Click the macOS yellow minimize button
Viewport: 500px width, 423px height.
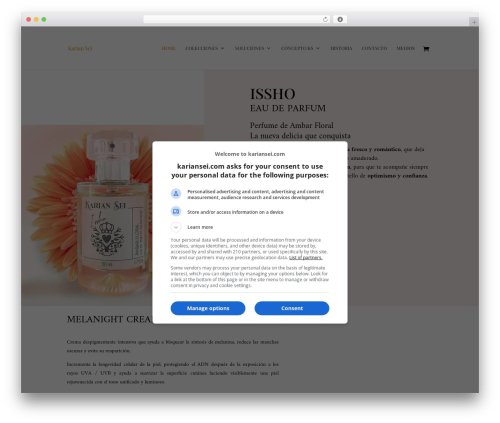36,20
